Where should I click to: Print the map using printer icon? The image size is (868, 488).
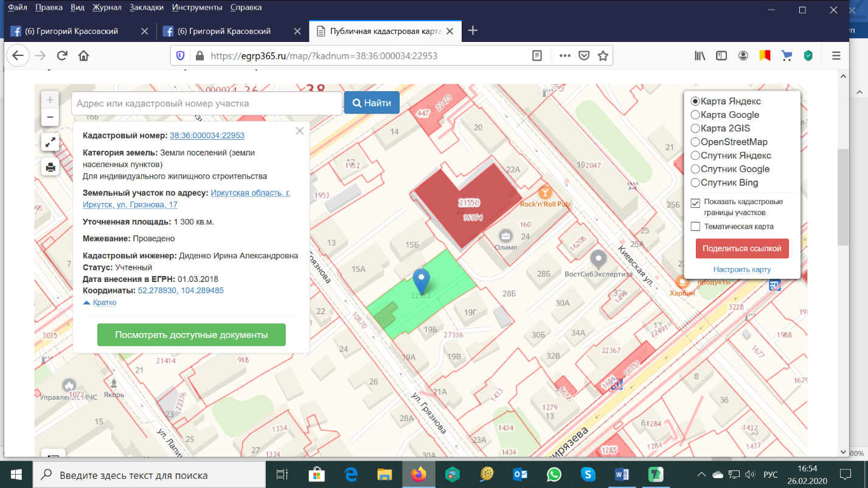(x=50, y=167)
